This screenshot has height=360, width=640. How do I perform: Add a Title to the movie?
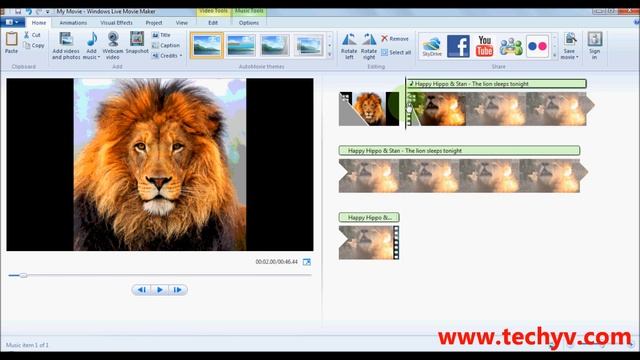tap(161, 35)
